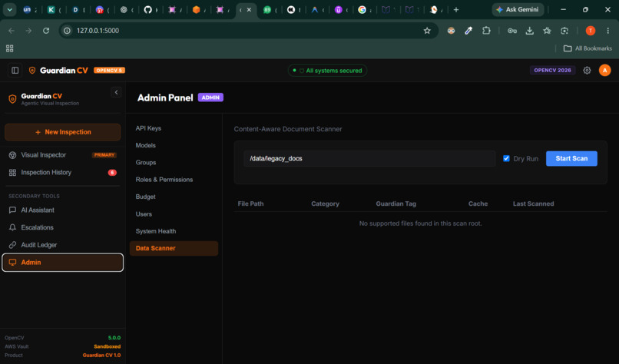Click the Inspection History grid icon
Screen dimensions: 619x364
[x=12, y=173]
